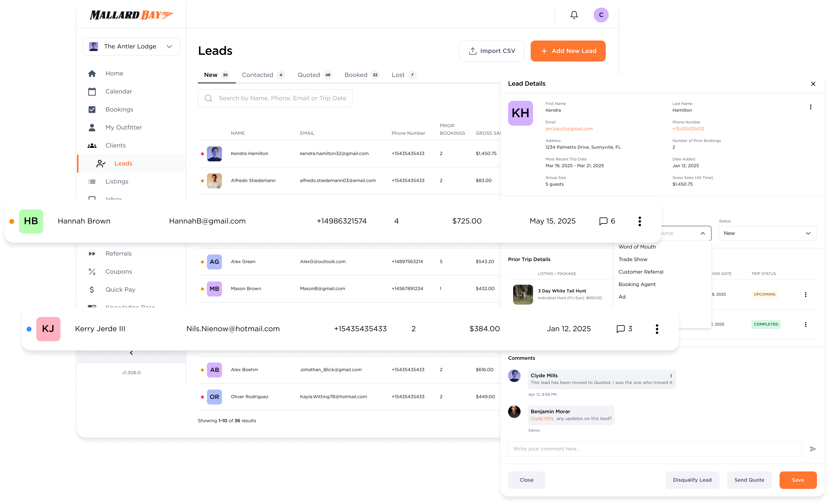The height and width of the screenshot is (504, 829).
Task: Open three-dot menu on Kerry Jerde III row
Action: click(x=657, y=329)
